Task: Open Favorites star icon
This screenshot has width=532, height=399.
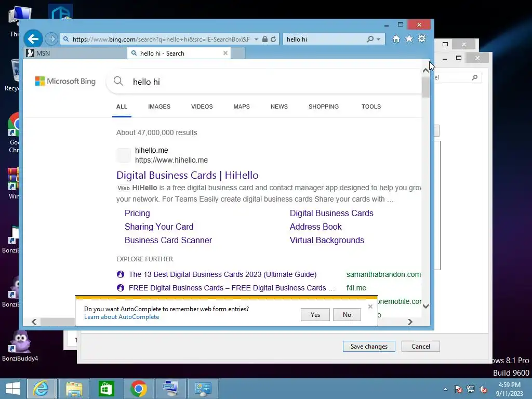Action: 409,38
